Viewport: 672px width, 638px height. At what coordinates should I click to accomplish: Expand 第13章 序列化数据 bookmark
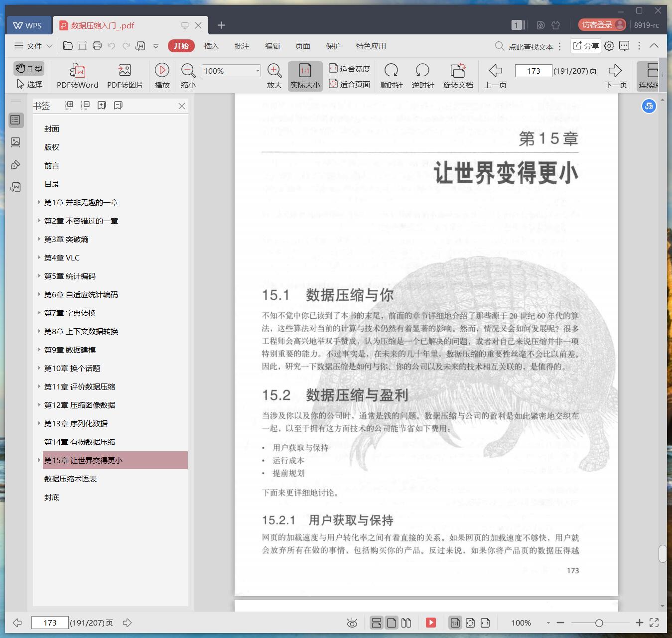[39, 423]
